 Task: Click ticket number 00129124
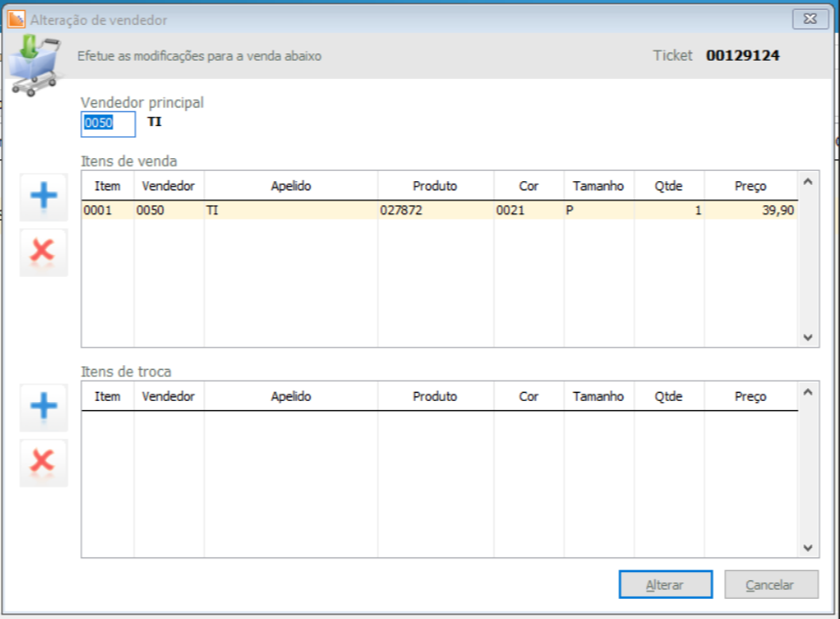click(x=742, y=56)
